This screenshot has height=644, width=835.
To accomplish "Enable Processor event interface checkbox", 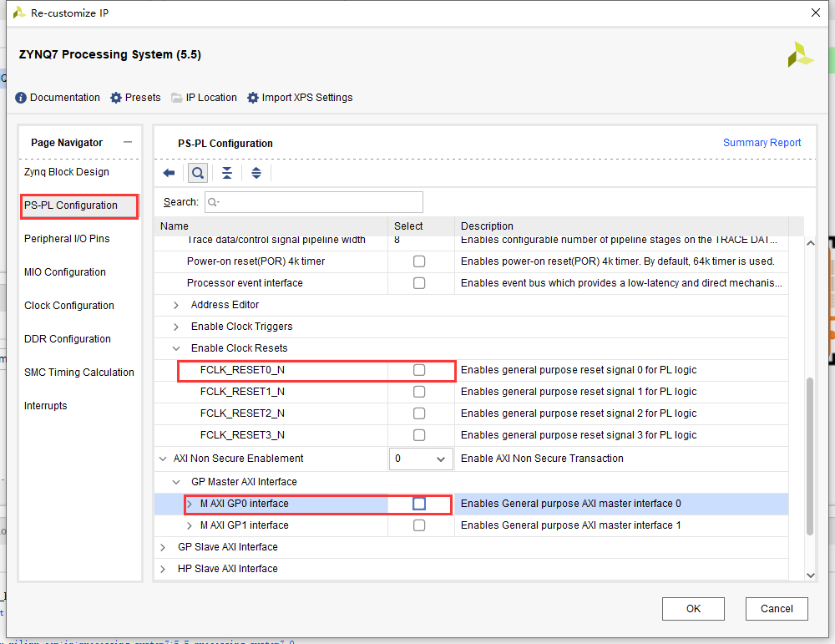I will tap(419, 283).
